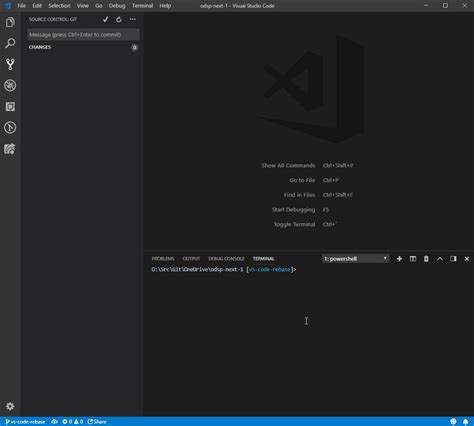Commit changes with the checkmark icon

pos(105,20)
